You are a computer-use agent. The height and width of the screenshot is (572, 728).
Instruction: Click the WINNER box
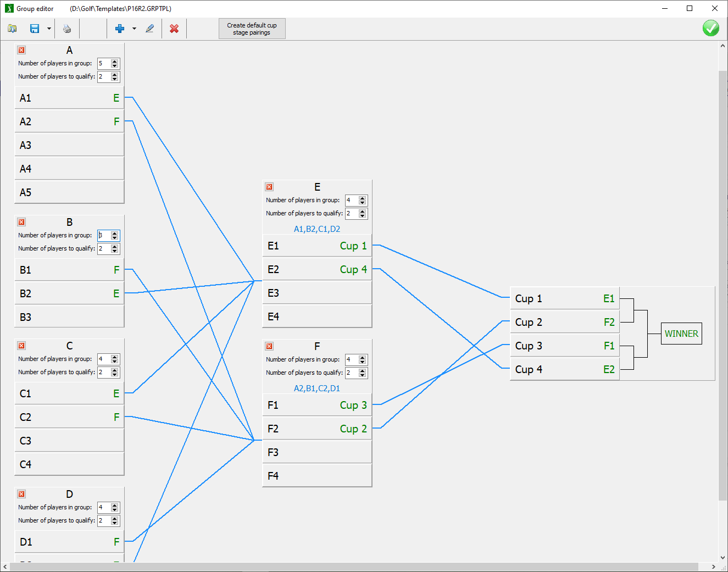tap(681, 334)
